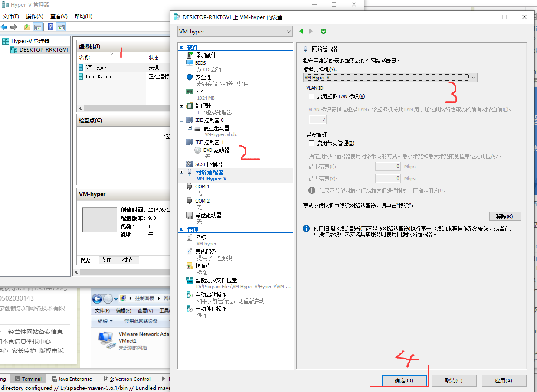Select the 内存 memory item

pyautogui.click(x=200, y=91)
